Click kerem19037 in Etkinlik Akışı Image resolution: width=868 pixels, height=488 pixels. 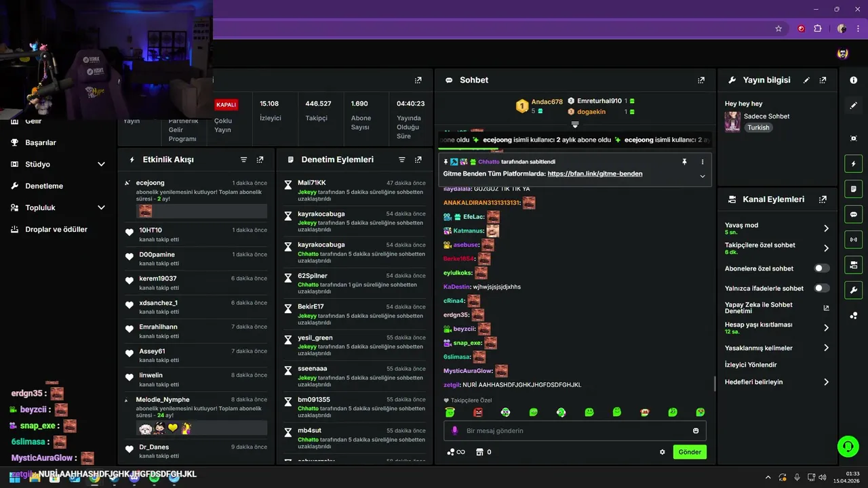point(158,279)
